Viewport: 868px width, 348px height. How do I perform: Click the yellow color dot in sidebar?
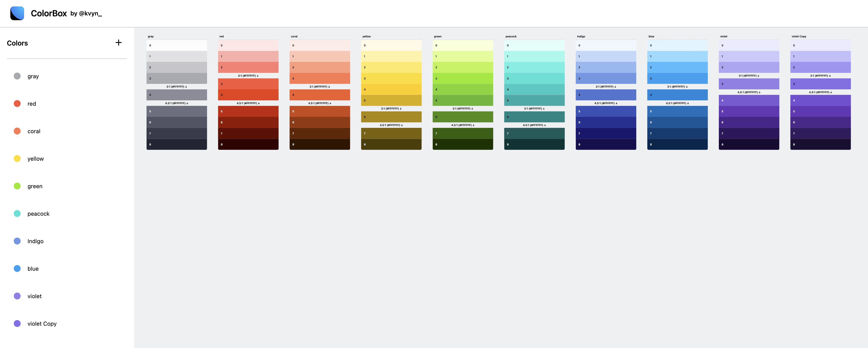(17, 159)
